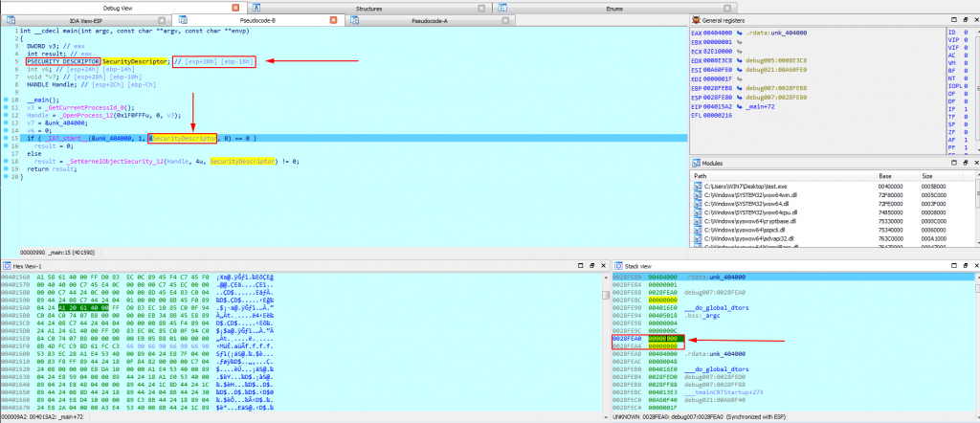
Task: Float the Stack view panel
Action: coord(965,265)
